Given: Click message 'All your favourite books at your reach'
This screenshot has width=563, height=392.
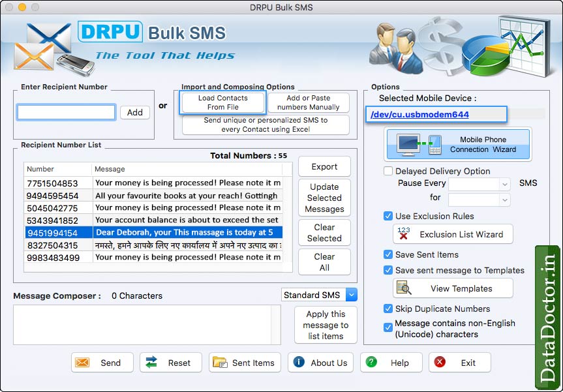Looking at the screenshot, I should click(x=187, y=196).
